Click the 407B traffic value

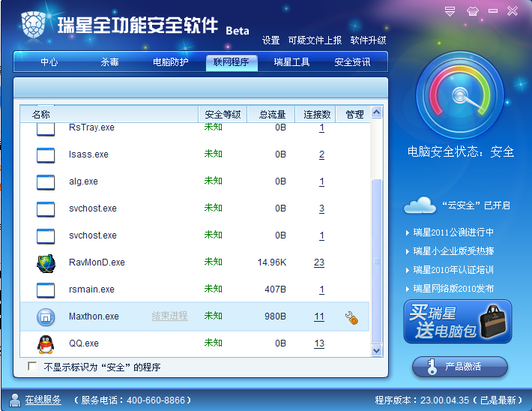pos(275,289)
